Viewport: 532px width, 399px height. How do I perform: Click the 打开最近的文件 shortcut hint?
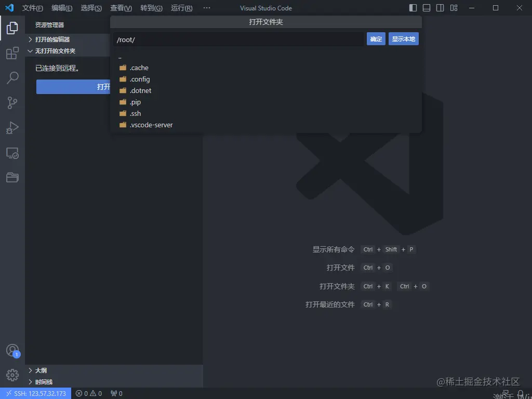click(x=330, y=304)
